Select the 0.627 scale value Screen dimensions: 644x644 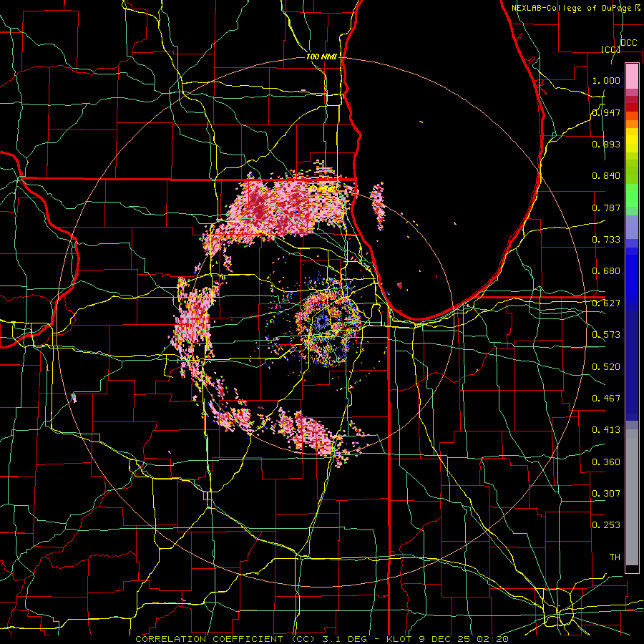pos(606,303)
